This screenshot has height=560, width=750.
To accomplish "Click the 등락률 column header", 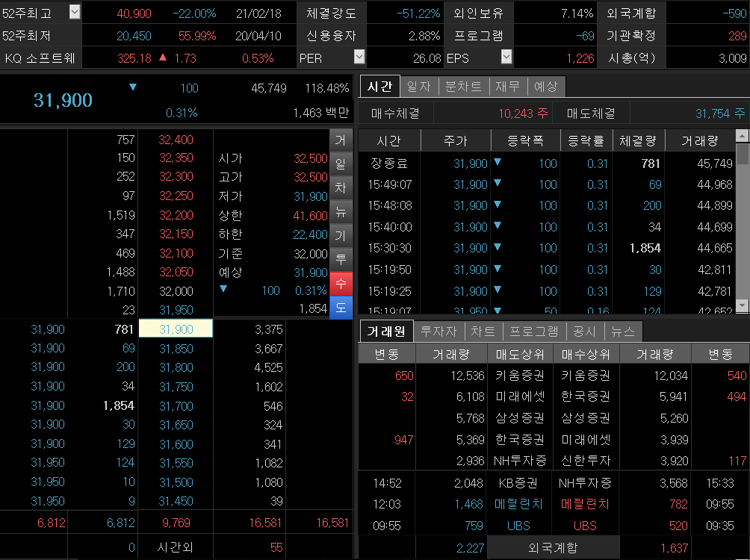I will point(586,140).
